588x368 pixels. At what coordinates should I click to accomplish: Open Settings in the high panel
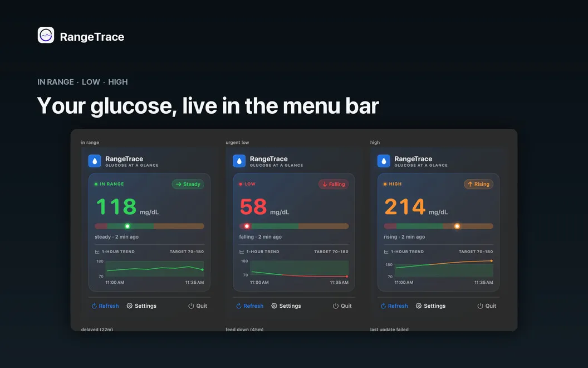tap(430, 306)
